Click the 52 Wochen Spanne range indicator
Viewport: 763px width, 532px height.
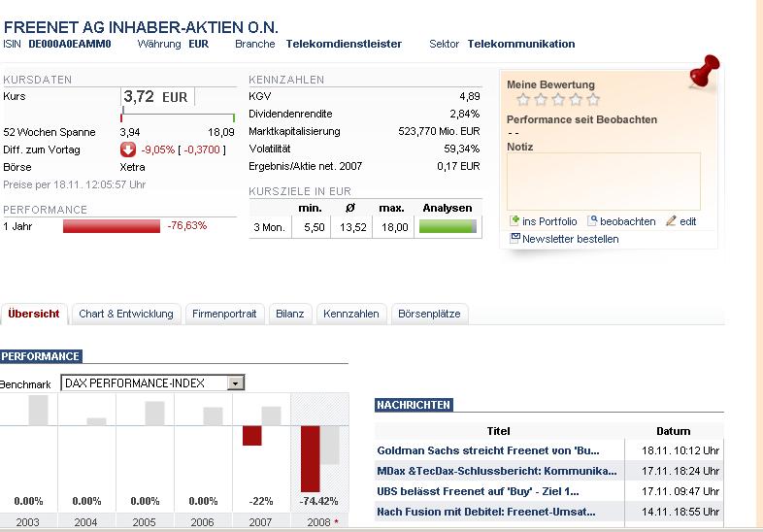tap(178, 116)
